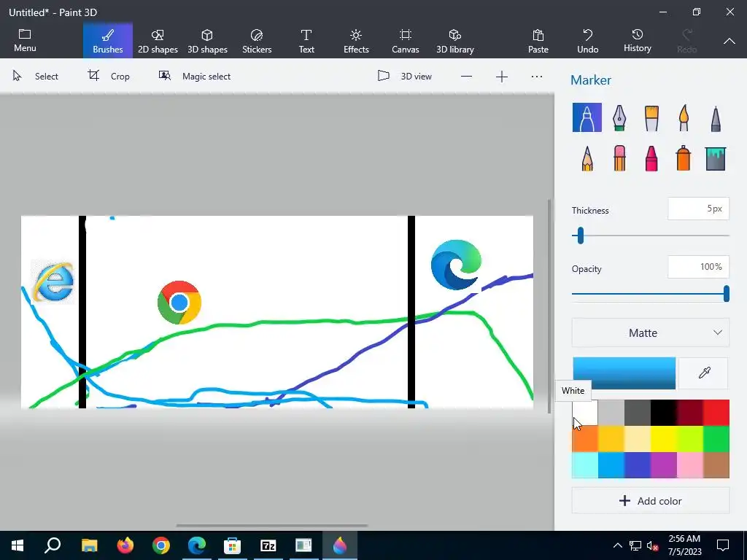This screenshot has height=560, width=747.
Task: Switch to the 2D shapes tab
Action: 158,42
